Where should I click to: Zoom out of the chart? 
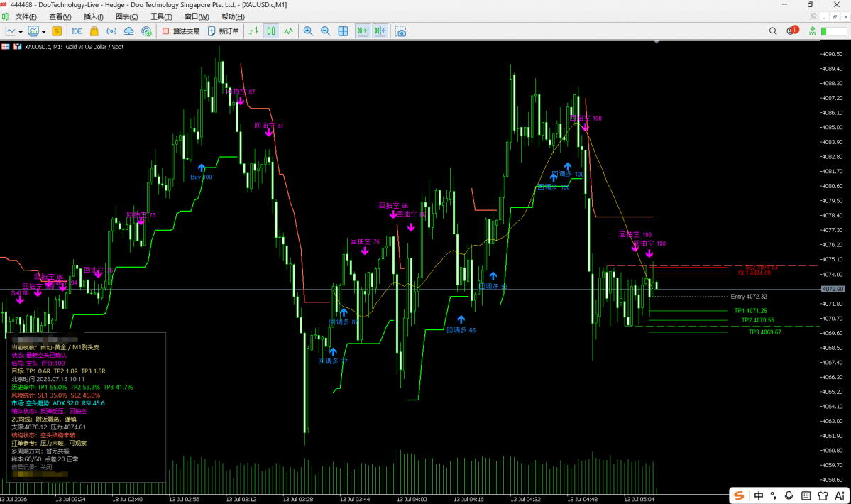click(326, 31)
